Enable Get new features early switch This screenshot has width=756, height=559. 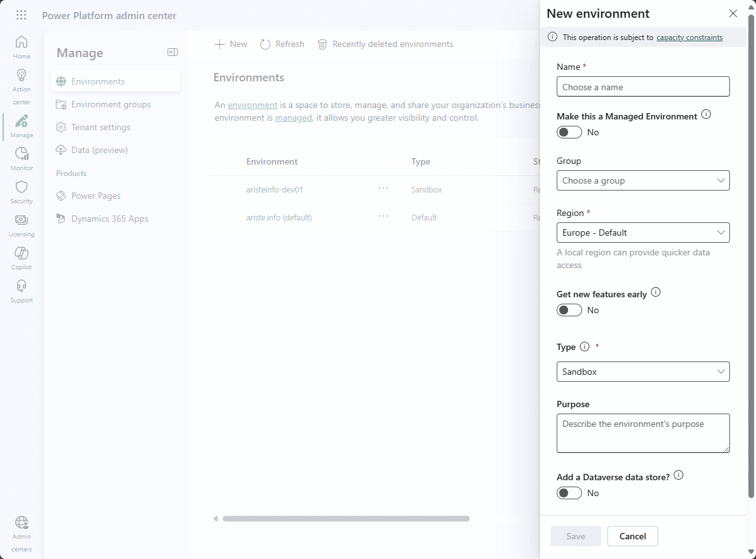coord(569,310)
